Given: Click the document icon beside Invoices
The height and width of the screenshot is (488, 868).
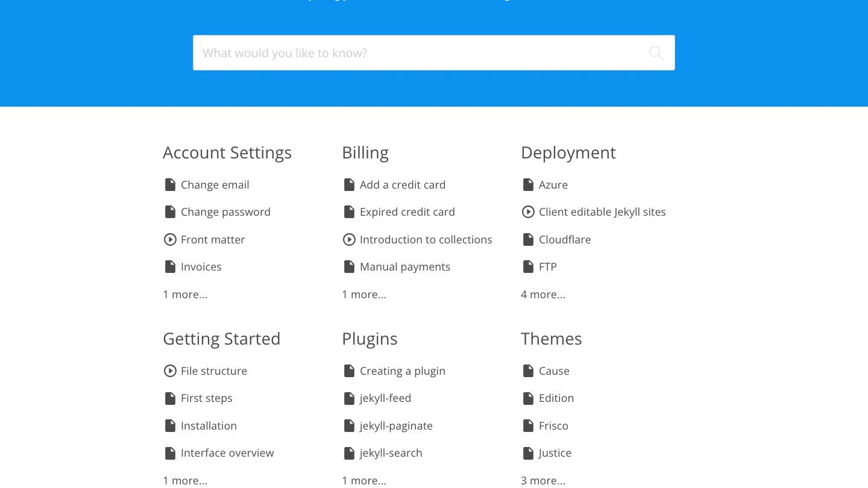Looking at the screenshot, I should (170, 267).
